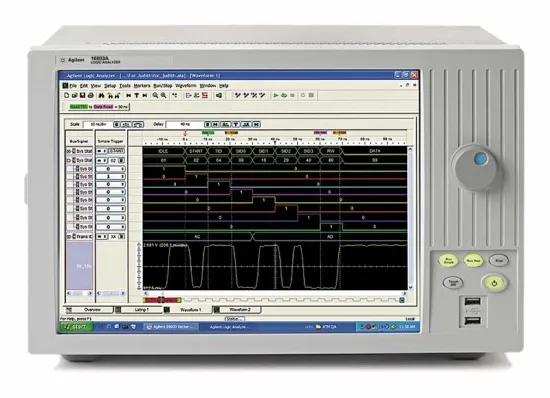Click the binoculars Find toolbar icon
The width and height of the screenshot is (550, 398).
coord(101,95)
